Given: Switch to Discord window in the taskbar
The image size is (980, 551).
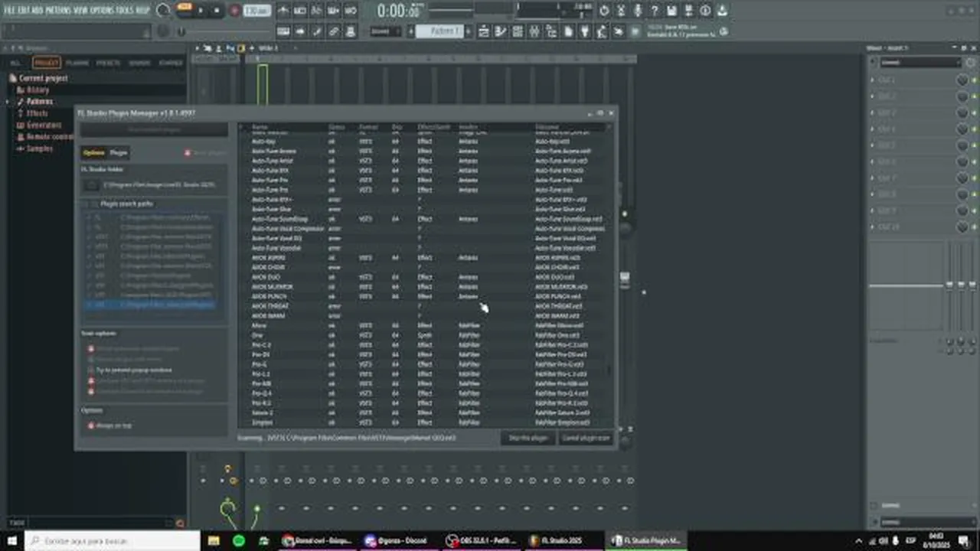Looking at the screenshot, I should coord(398,540).
